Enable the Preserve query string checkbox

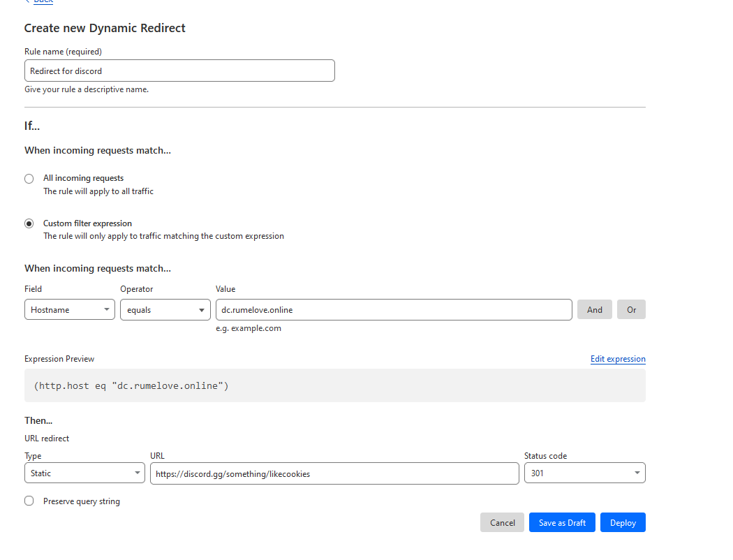(x=29, y=500)
